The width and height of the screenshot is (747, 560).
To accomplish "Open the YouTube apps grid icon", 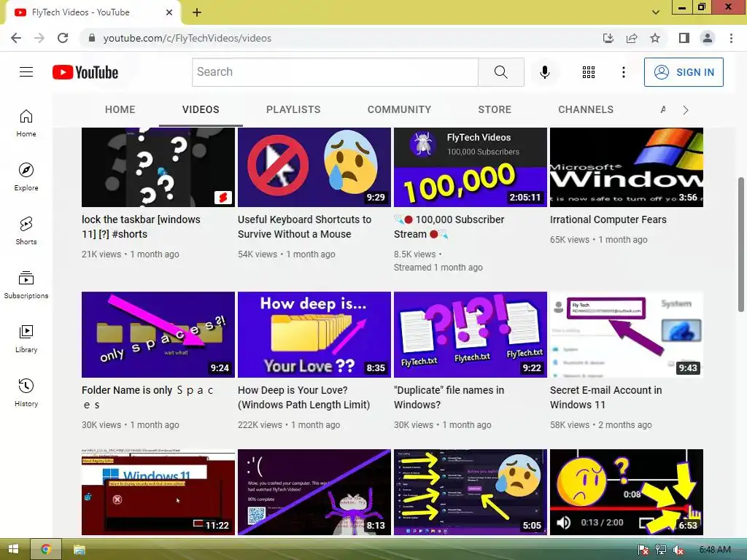I will 589,72.
